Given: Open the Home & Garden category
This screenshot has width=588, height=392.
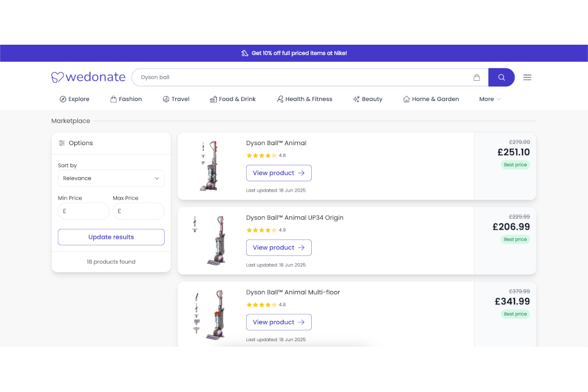Looking at the screenshot, I should pos(431,99).
